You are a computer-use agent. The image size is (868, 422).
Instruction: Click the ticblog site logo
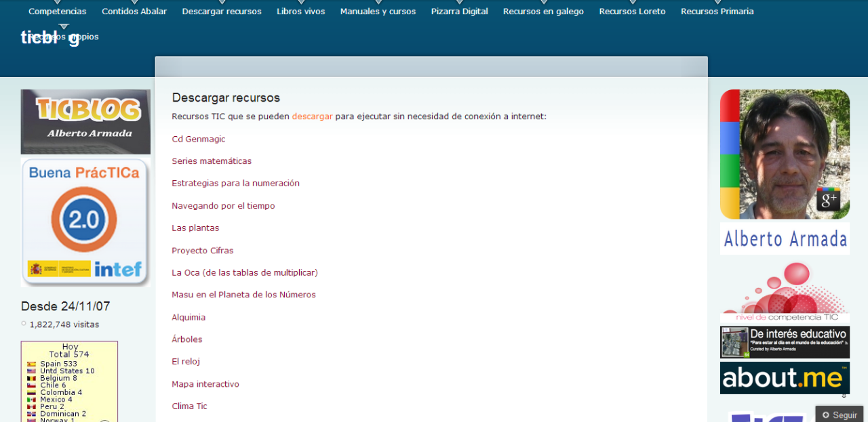50,38
